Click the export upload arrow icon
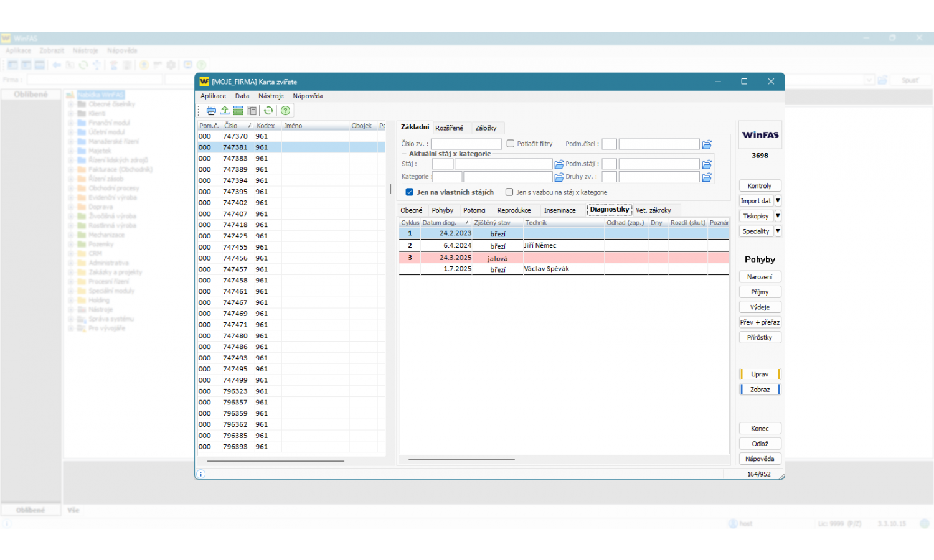Screen dimensions: 934x560 pos(225,111)
